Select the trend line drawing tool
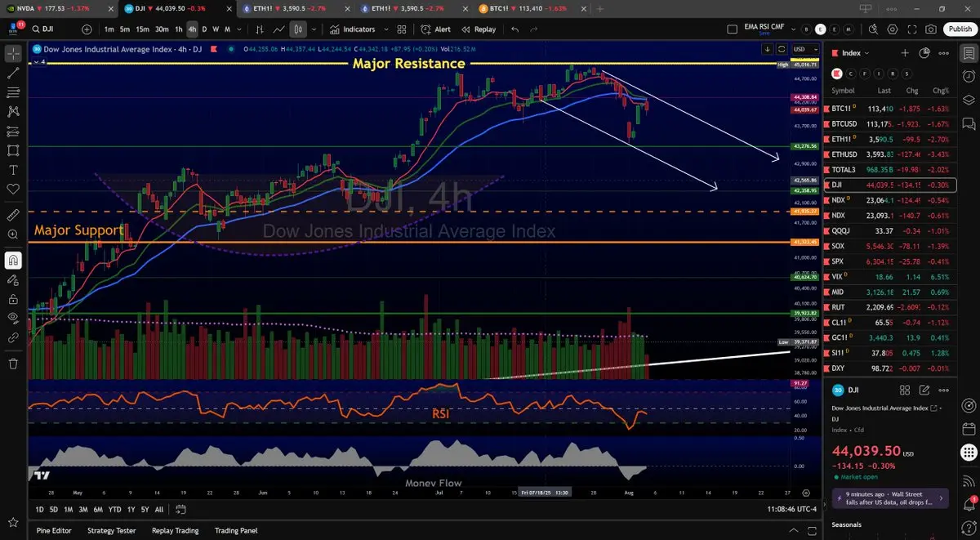Viewport: 980px width, 540px height. tap(13, 73)
